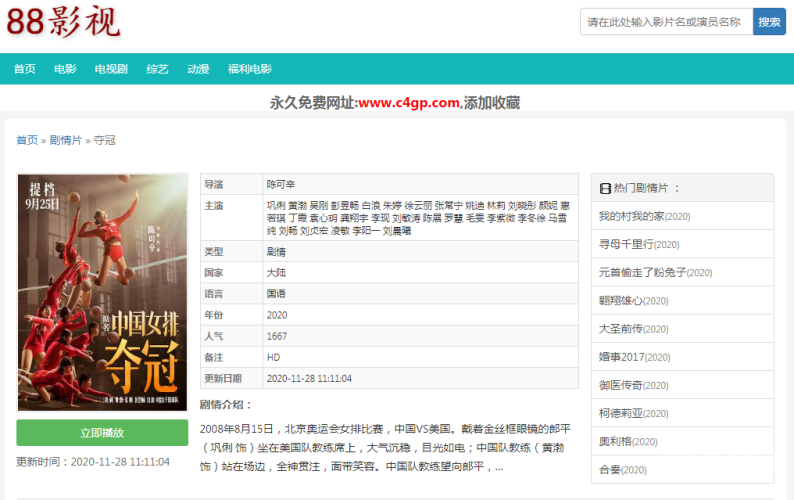Click the green 立即播放 button

[x=102, y=433]
